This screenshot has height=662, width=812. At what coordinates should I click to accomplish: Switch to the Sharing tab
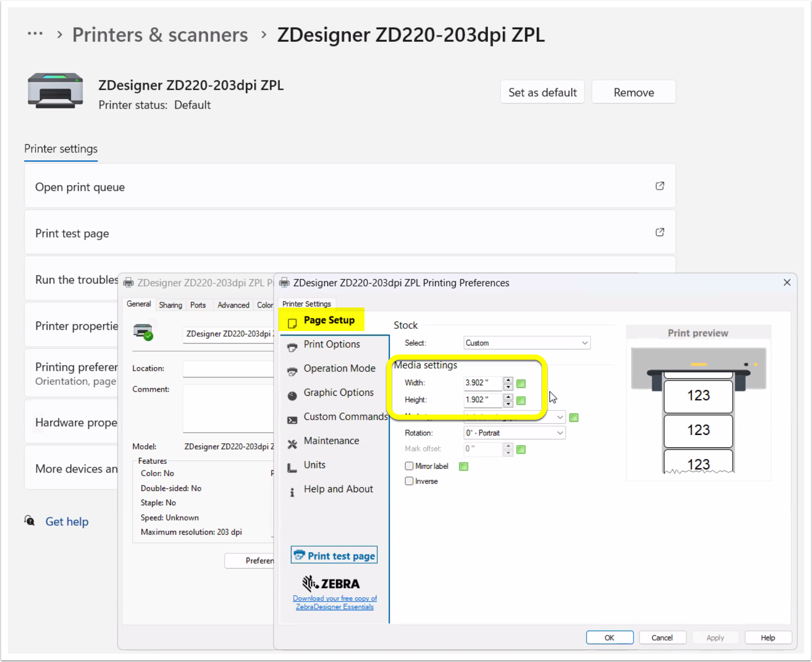170,305
